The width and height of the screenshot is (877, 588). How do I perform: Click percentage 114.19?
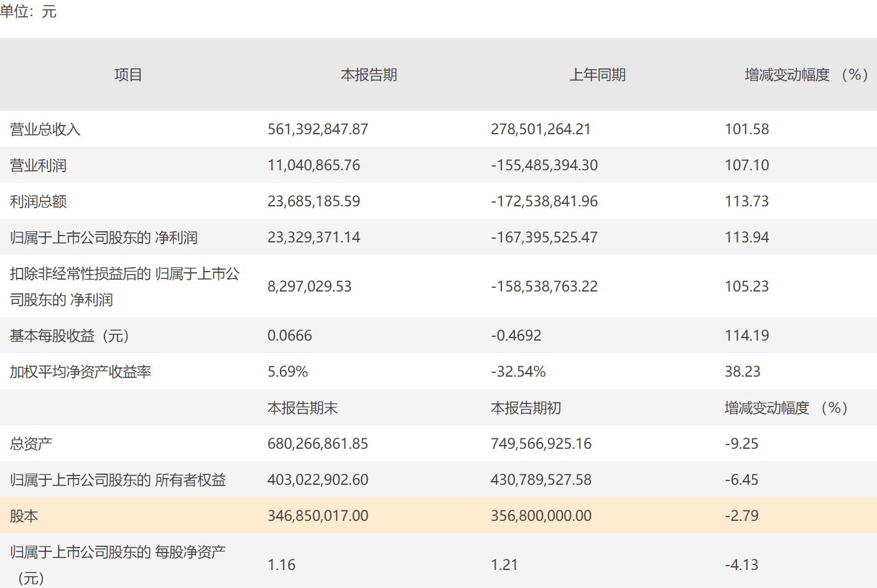[746, 336]
